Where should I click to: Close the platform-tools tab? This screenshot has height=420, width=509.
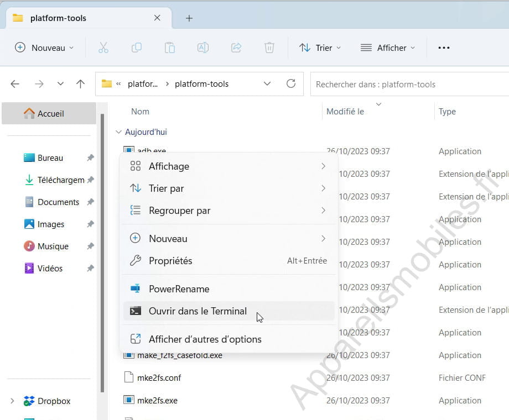pos(157,18)
